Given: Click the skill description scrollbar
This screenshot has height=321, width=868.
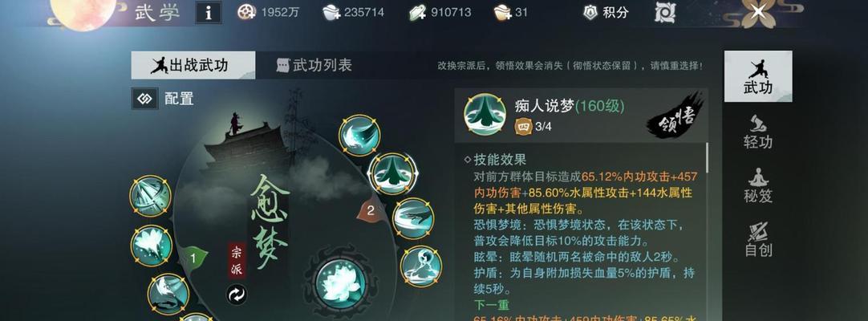Looking at the screenshot, I should [x=706, y=156].
